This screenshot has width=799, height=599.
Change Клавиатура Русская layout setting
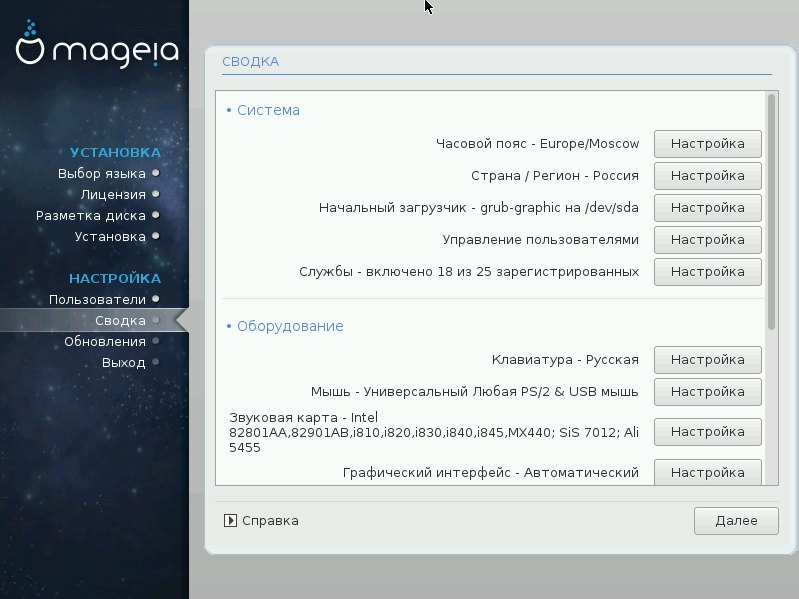(707, 360)
